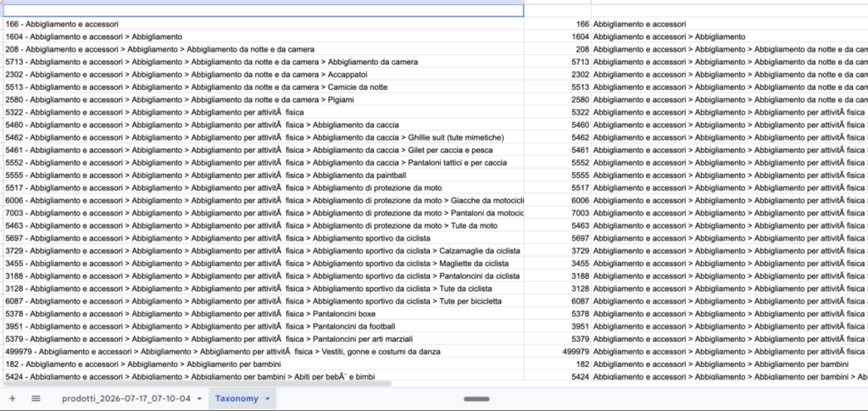Select the cell ending with 'Pigiami'

click(263, 99)
